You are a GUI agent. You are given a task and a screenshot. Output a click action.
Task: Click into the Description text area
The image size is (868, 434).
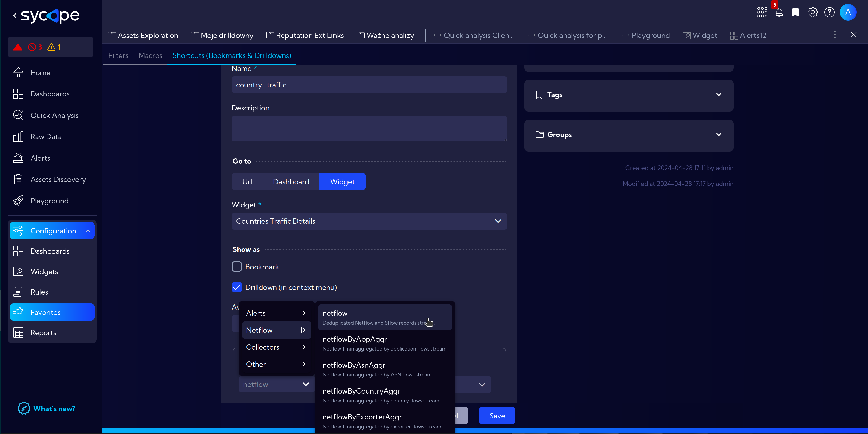point(369,129)
